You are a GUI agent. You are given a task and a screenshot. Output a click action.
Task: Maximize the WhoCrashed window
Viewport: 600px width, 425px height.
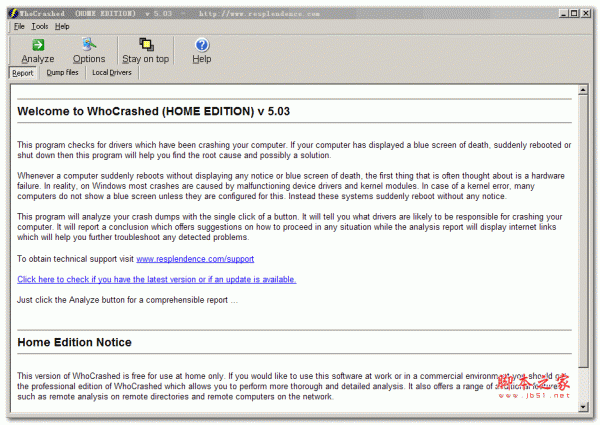point(574,13)
